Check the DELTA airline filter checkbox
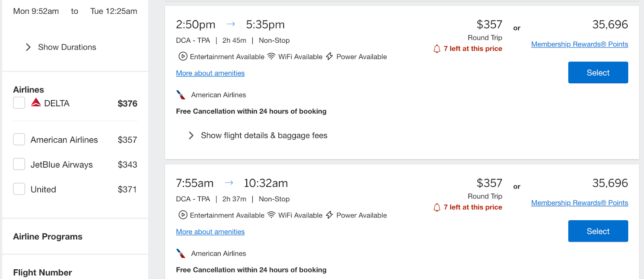The height and width of the screenshot is (279, 644). [x=19, y=103]
